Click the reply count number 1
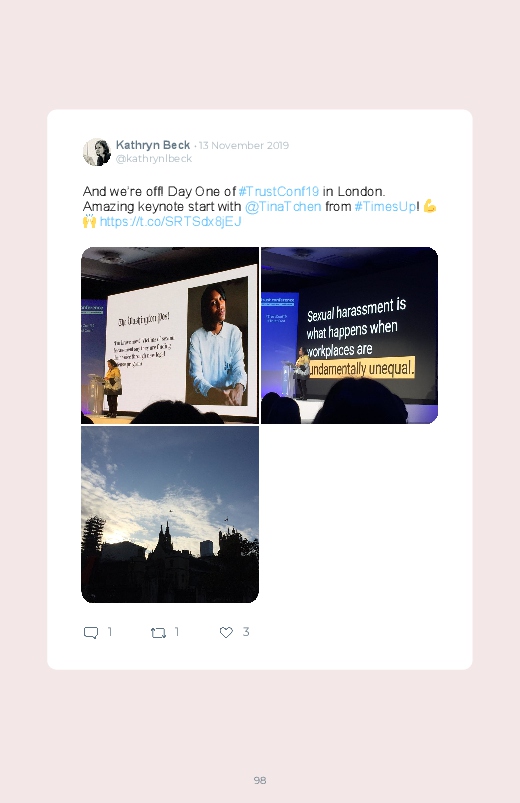The height and width of the screenshot is (803, 520). tap(110, 632)
